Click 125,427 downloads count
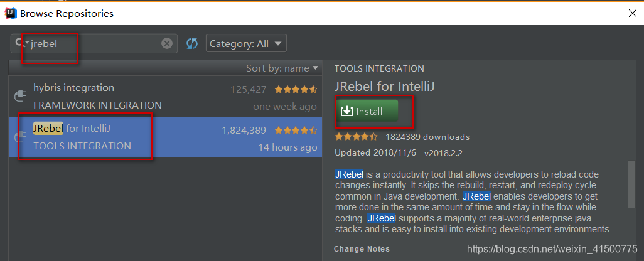Viewport: 644px width, 261px height. [x=249, y=90]
